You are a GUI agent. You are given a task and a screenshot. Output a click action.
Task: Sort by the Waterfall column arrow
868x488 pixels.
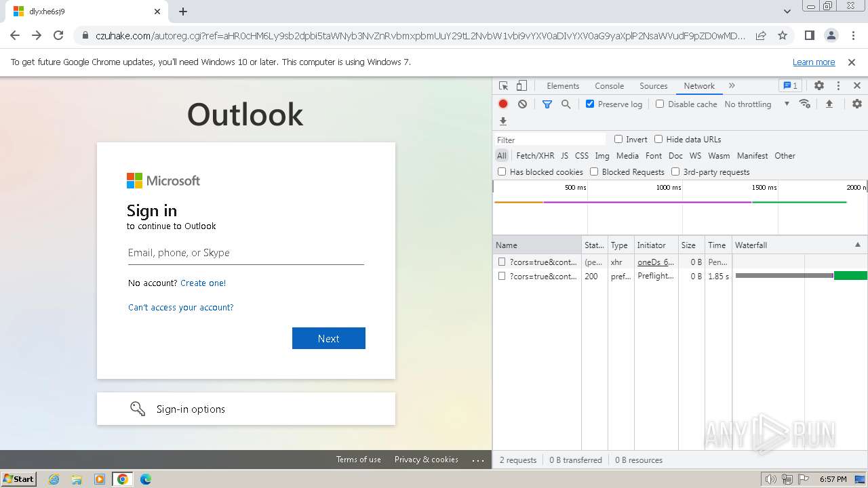click(857, 245)
